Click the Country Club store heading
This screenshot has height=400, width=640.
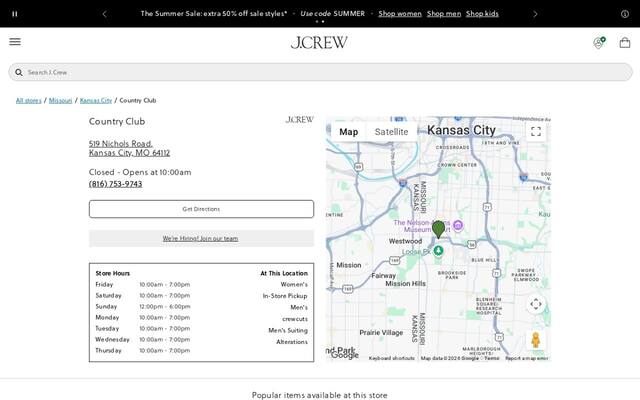pyautogui.click(x=117, y=122)
